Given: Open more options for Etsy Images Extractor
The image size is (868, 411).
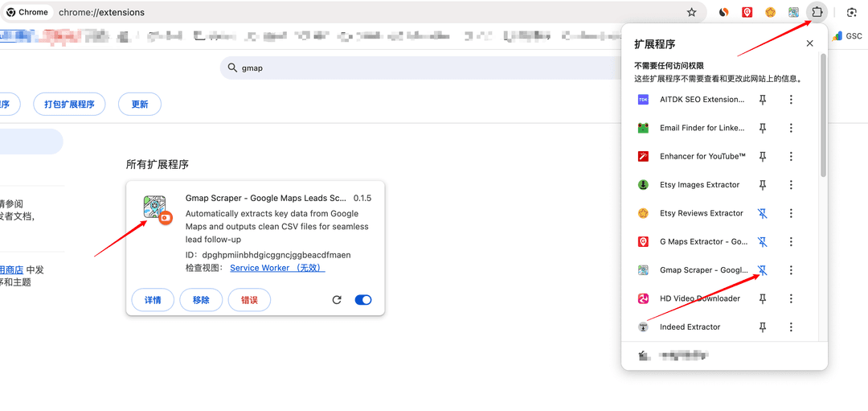Looking at the screenshot, I should tap(791, 184).
